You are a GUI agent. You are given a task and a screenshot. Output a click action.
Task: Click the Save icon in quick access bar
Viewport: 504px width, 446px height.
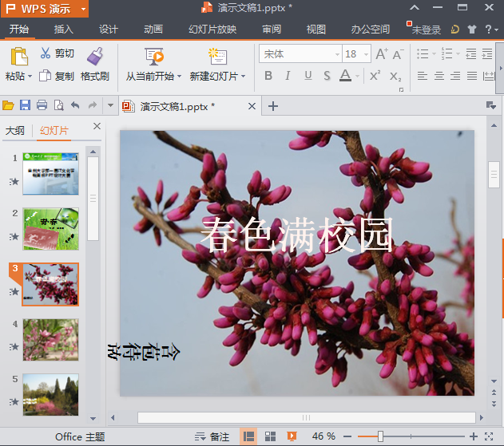pyautogui.click(x=25, y=105)
